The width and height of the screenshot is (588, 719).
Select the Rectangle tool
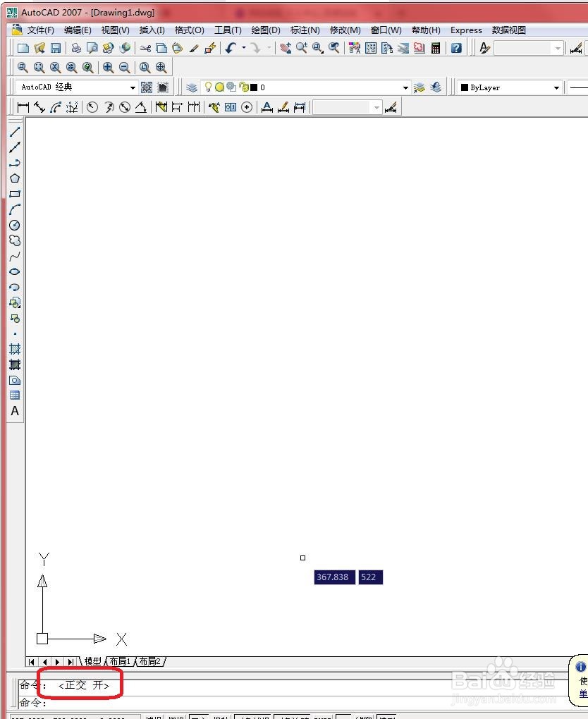coord(15,194)
